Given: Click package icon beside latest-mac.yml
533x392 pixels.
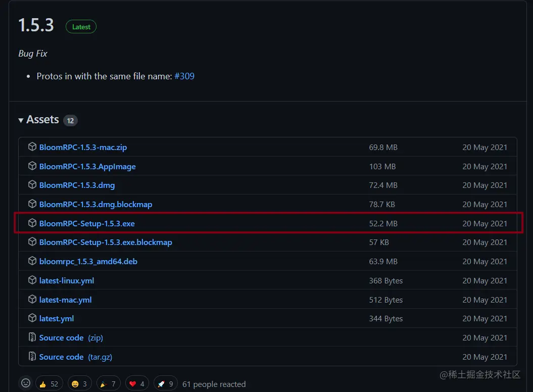Looking at the screenshot, I should [32, 299].
